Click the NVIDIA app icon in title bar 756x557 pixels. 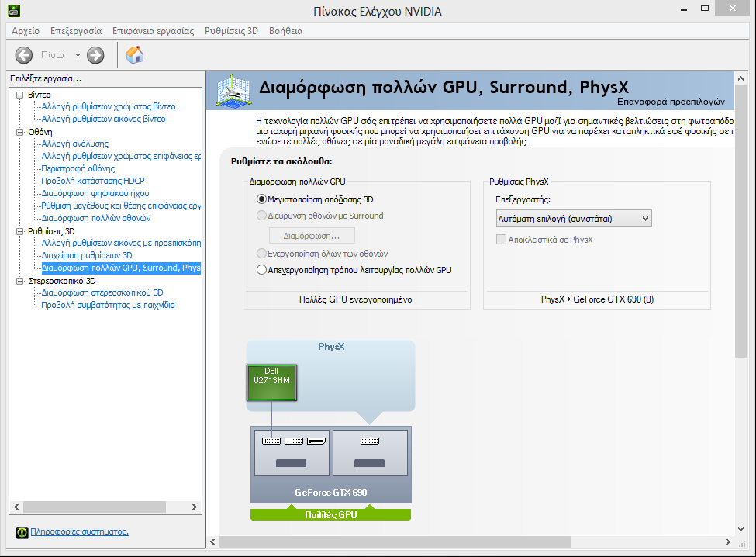coord(14,10)
